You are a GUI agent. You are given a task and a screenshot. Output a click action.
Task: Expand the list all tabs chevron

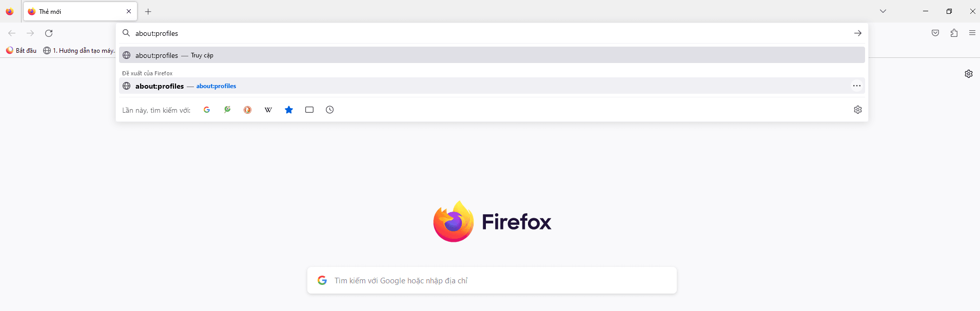point(883,11)
